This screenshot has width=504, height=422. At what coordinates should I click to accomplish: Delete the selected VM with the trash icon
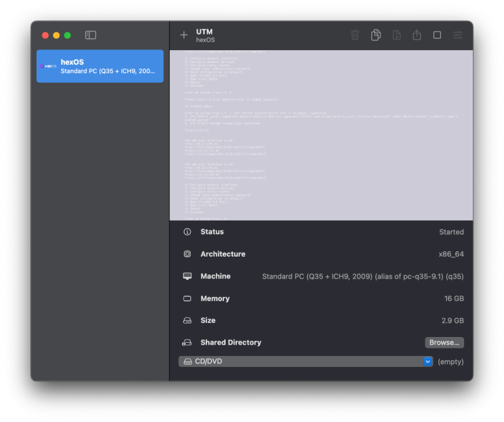tap(355, 35)
